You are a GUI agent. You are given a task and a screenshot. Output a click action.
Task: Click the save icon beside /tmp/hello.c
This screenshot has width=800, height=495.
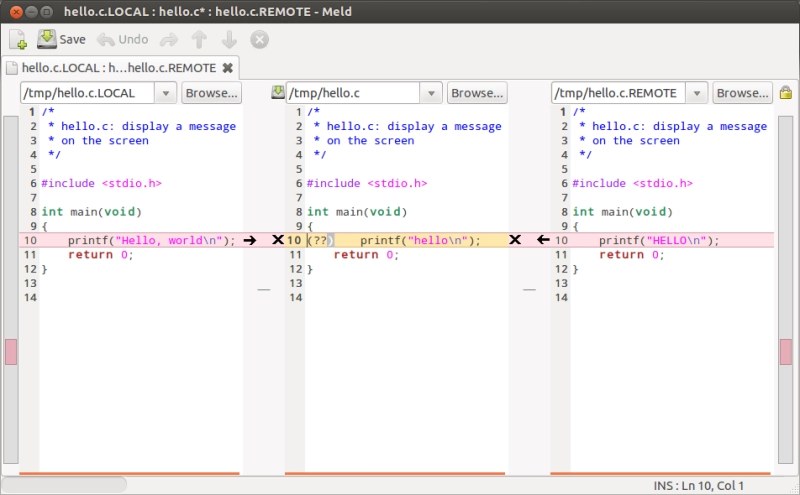[x=278, y=92]
